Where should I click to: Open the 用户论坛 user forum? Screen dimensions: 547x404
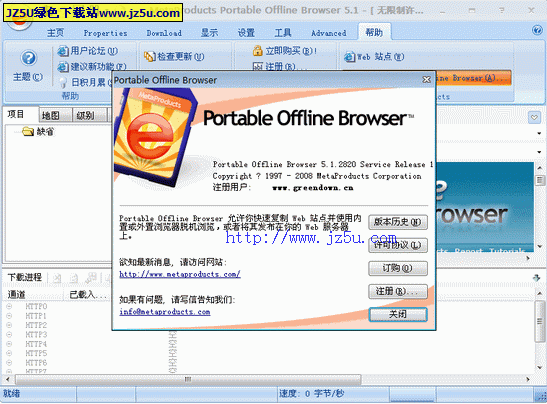87,51
